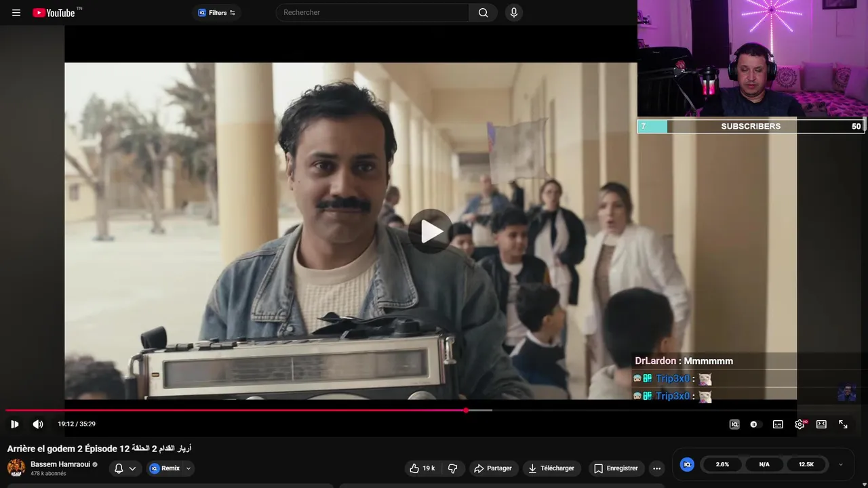Mute the video with the speaker icon

(x=38, y=424)
